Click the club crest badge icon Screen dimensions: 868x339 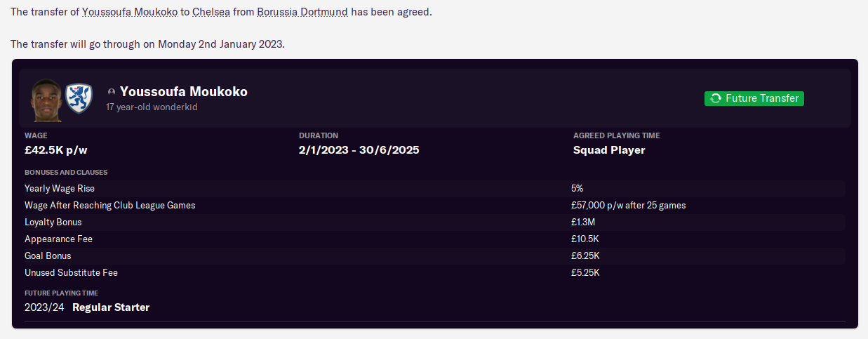coord(79,99)
